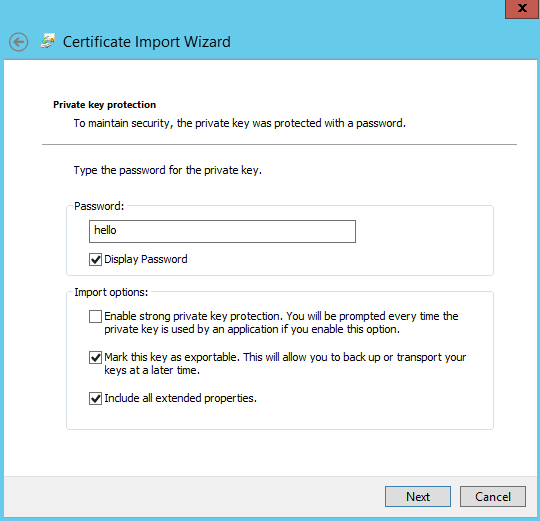Click the Certificate Import Wizard certificate icon
The image size is (540, 521).
coord(48,41)
